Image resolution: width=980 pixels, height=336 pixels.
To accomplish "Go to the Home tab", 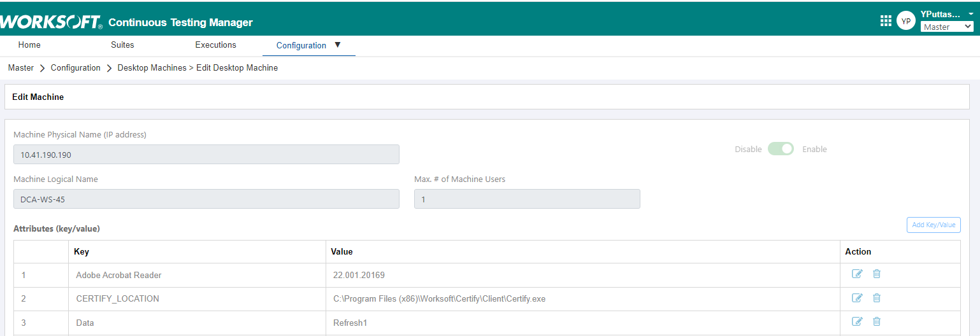I will [29, 45].
